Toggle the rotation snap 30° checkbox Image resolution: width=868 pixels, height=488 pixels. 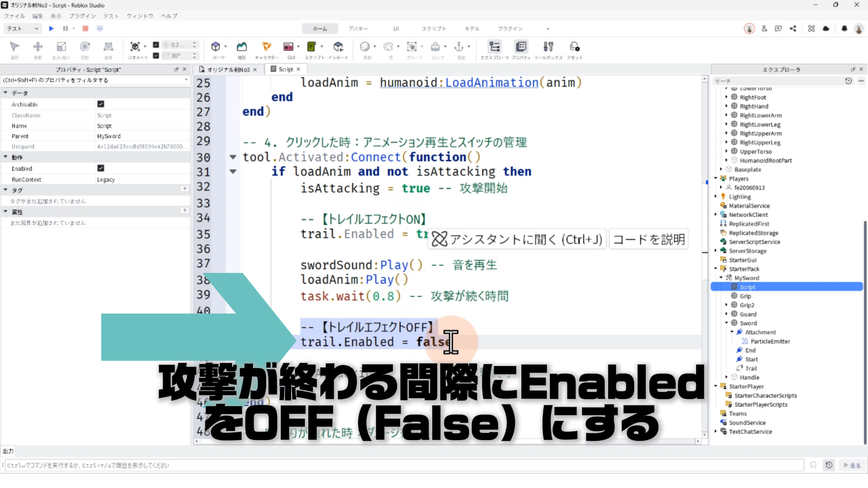[x=156, y=56]
